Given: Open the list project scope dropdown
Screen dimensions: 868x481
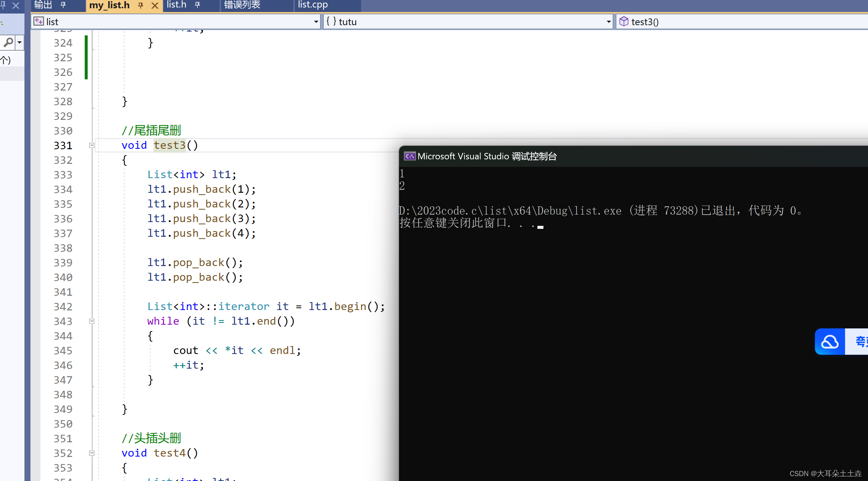Looking at the screenshot, I should pyautogui.click(x=176, y=22).
